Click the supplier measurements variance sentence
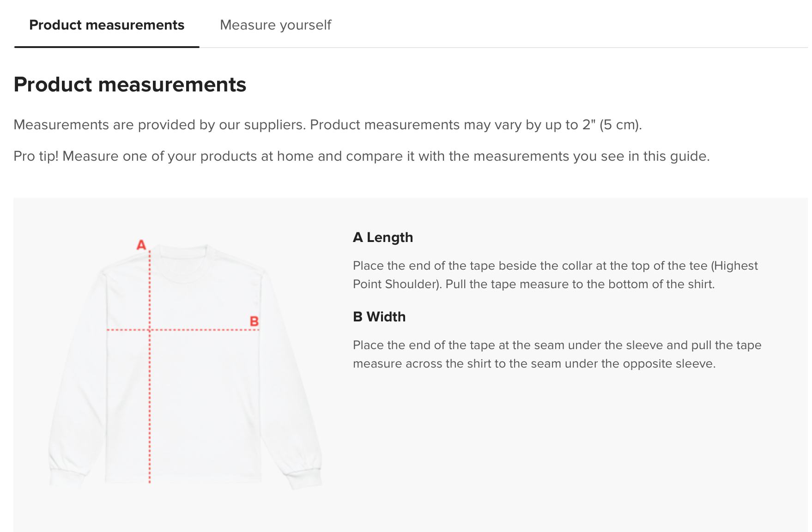 [x=327, y=125]
